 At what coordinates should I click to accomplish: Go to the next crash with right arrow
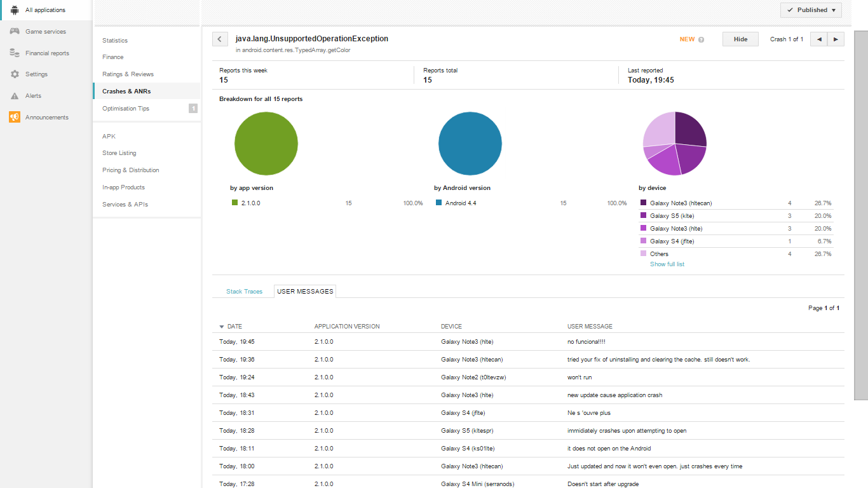click(836, 39)
